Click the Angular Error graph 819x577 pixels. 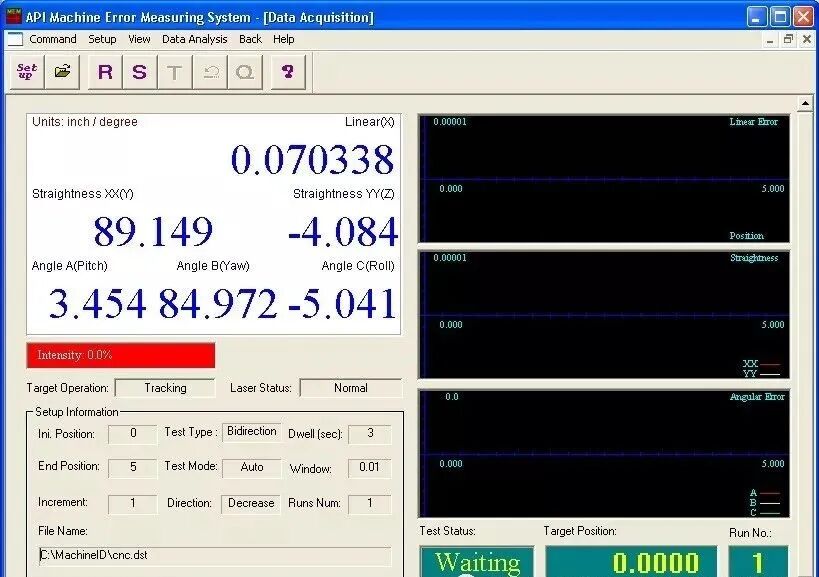[604, 454]
